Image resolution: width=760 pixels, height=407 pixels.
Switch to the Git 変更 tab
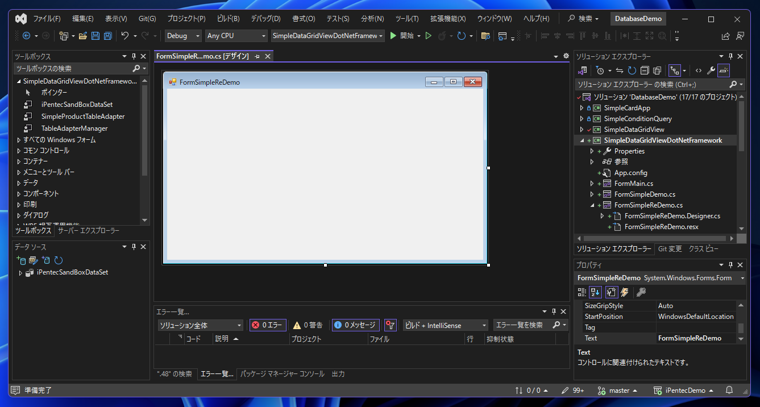pyautogui.click(x=669, y=249)
